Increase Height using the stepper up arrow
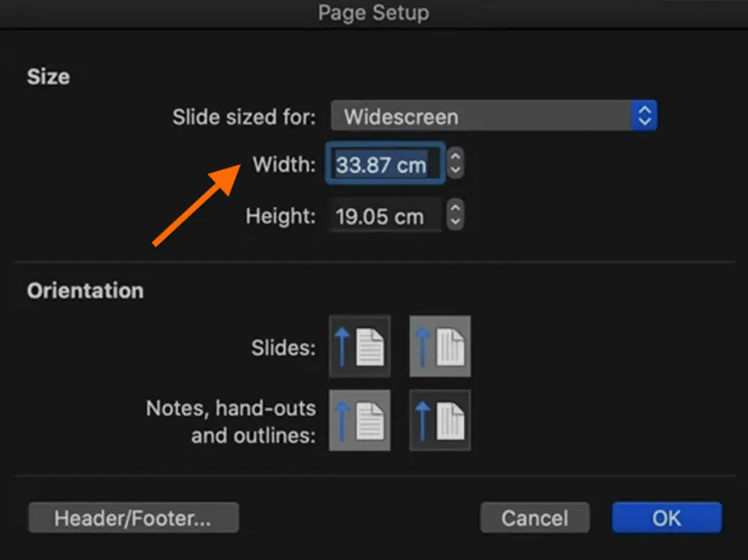 click(x=455, y=208)
